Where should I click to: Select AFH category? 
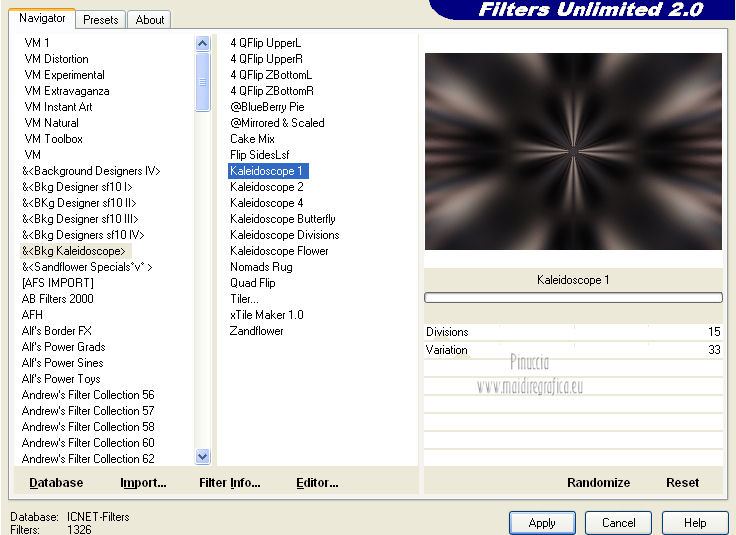pyautogui.click(x=32, y=314)
